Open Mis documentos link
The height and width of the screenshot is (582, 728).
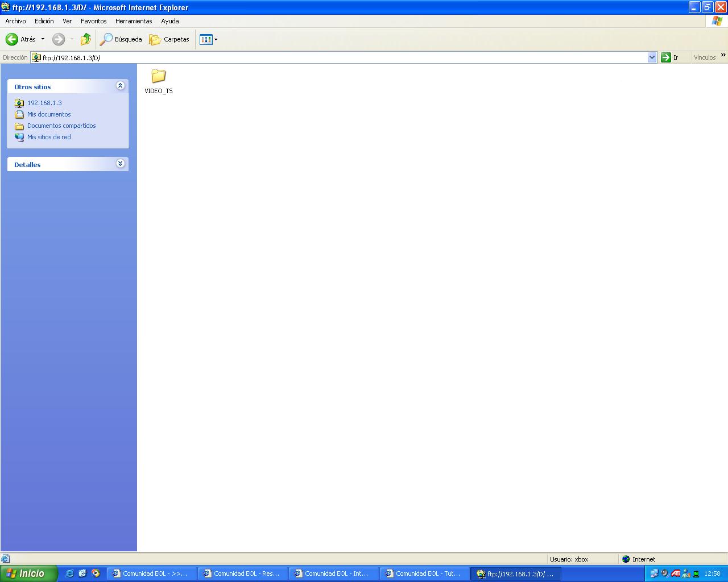point(49,114)
